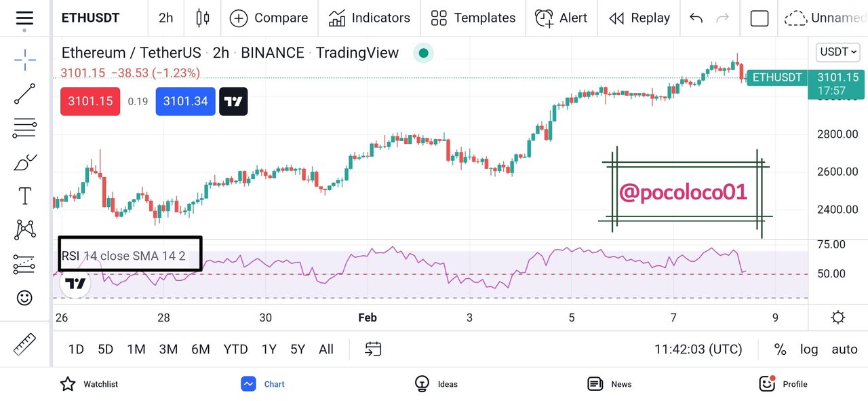
Task: Select the crosshair cursor tool
Action: [25, 60]
